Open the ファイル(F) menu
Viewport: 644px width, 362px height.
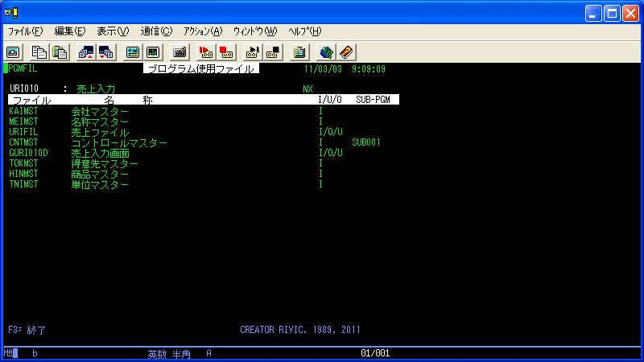tap(25, 31)
